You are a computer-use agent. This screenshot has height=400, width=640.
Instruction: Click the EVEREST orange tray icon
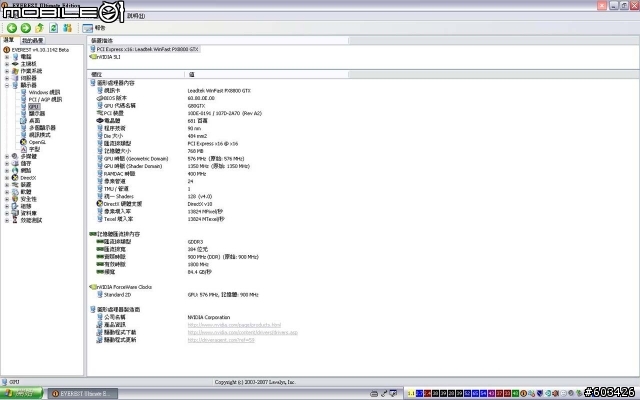click(523, 393)
